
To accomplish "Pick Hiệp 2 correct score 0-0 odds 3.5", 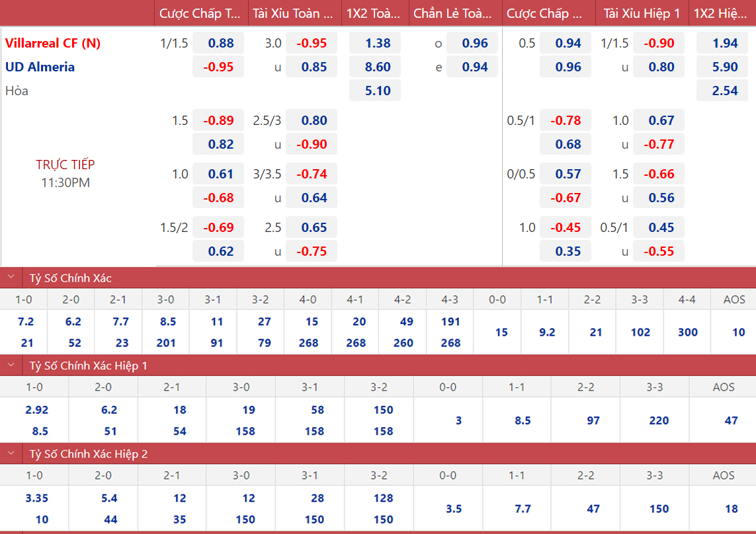I will click(x=454, y=508).
